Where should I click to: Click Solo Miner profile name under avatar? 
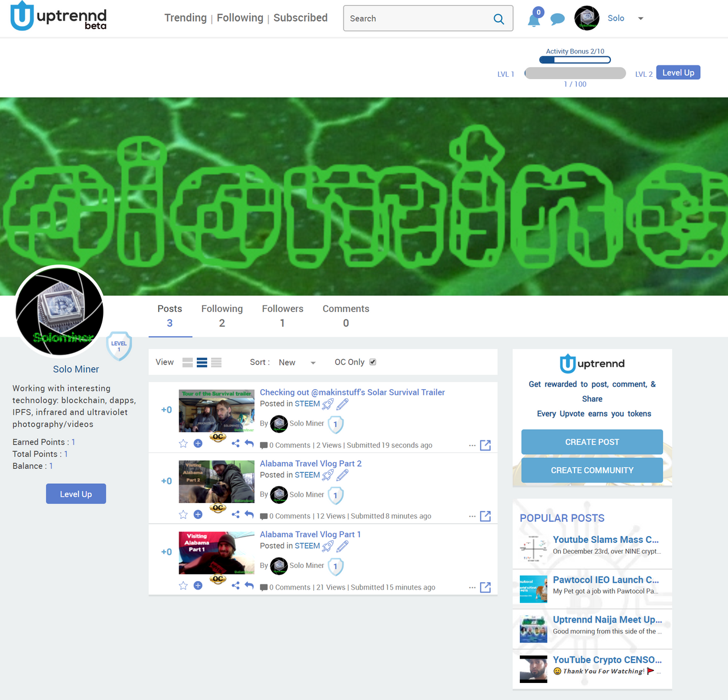[x=76, y=369]
